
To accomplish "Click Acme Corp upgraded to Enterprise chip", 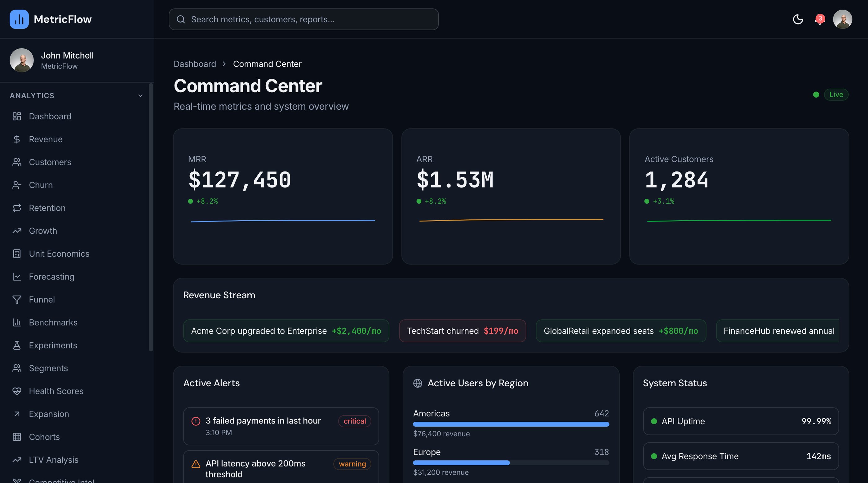I will coord(286,331).
